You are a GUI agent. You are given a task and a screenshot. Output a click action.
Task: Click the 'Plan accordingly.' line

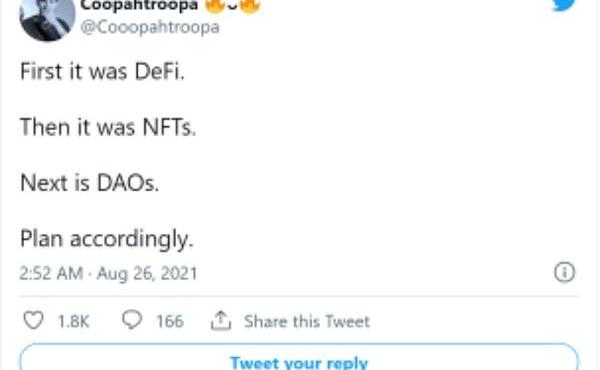[x=107, y=240]
